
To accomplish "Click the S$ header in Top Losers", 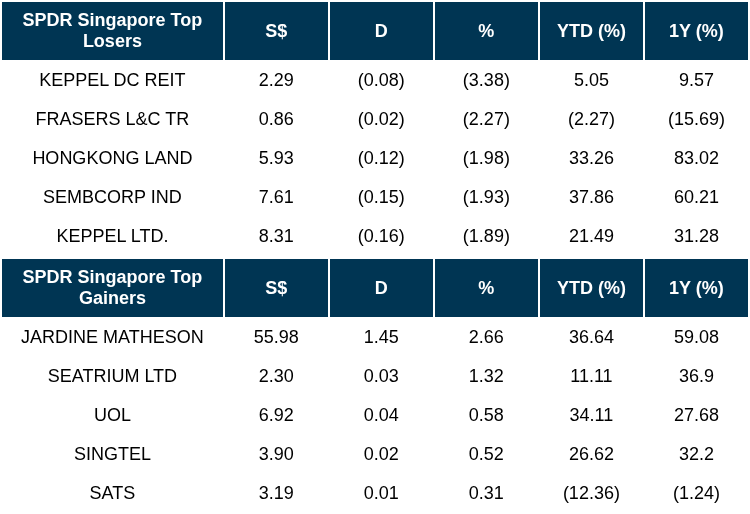I will click(276, 31).
